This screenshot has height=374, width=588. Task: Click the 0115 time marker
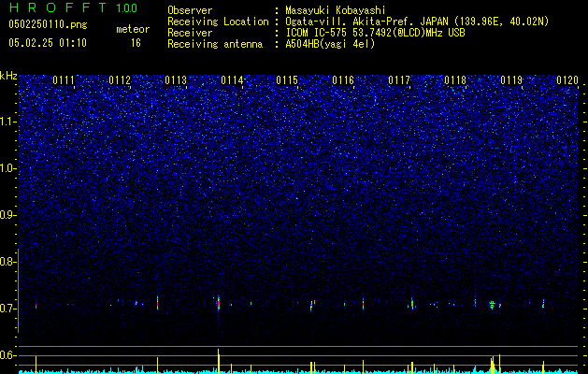(287, 80)
